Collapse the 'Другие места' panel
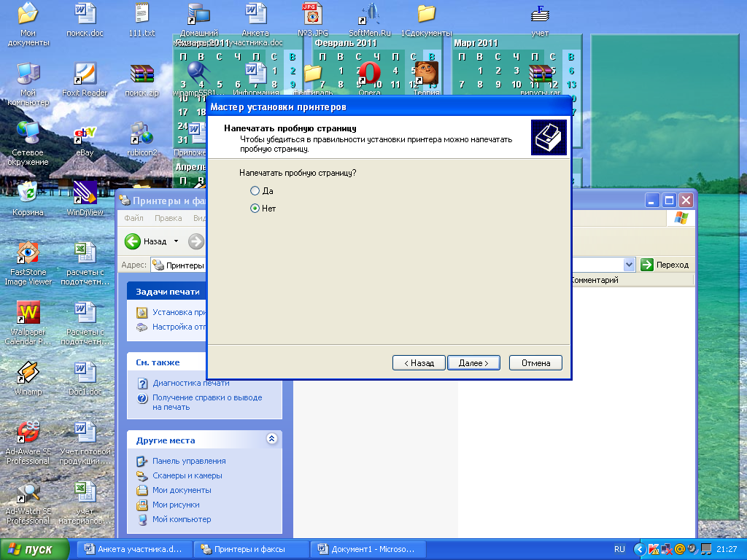 [271, 438]
